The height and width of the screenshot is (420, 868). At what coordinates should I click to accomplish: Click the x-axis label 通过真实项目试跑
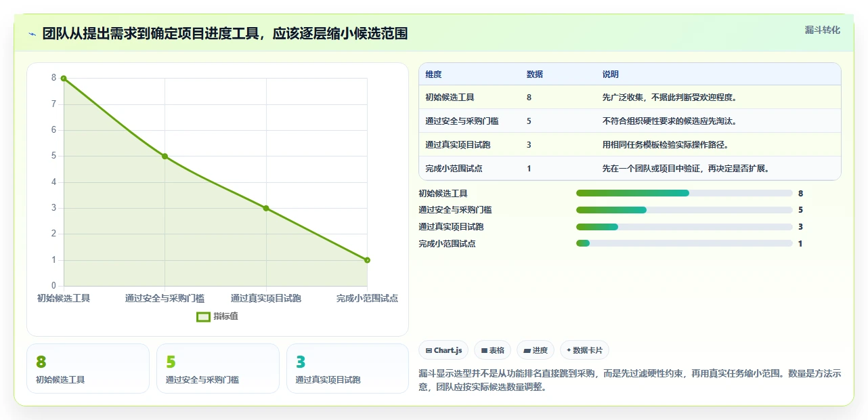(x=266, y=298)
